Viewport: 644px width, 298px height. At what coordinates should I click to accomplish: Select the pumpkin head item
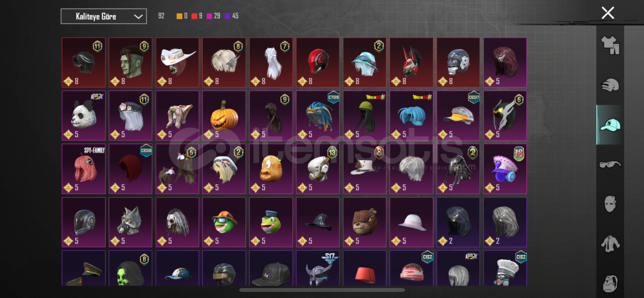click(224, 116)
